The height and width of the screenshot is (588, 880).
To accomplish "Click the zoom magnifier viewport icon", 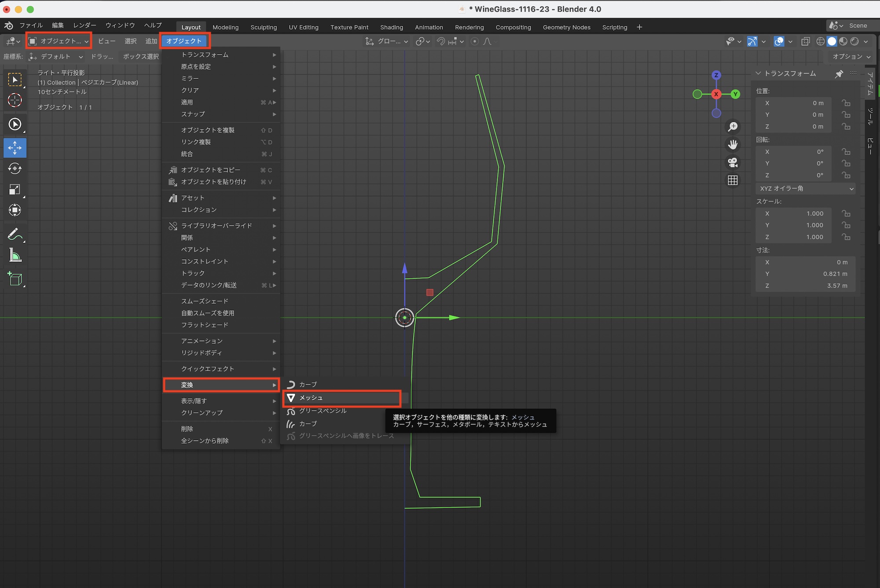I will tap(733, 127).
